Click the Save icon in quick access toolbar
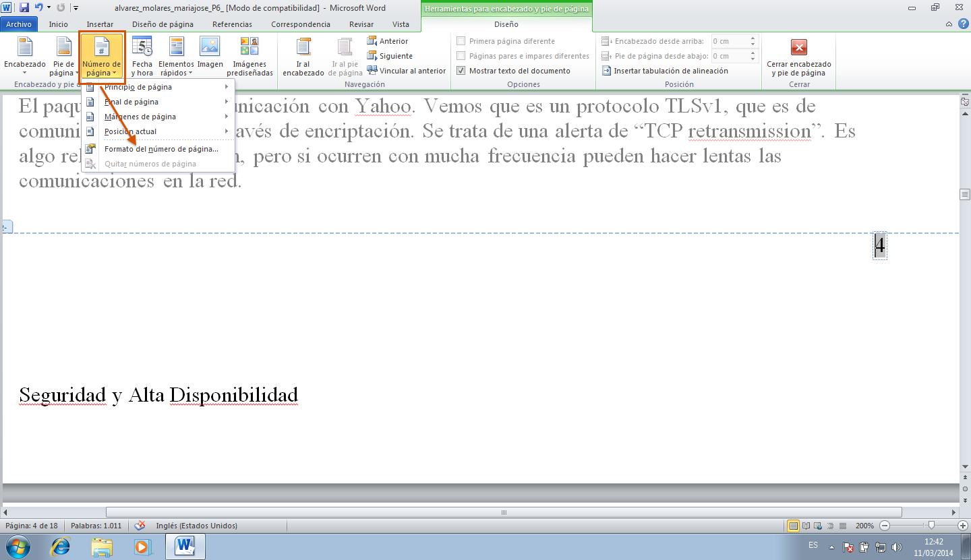 click(x=24, y=7)
